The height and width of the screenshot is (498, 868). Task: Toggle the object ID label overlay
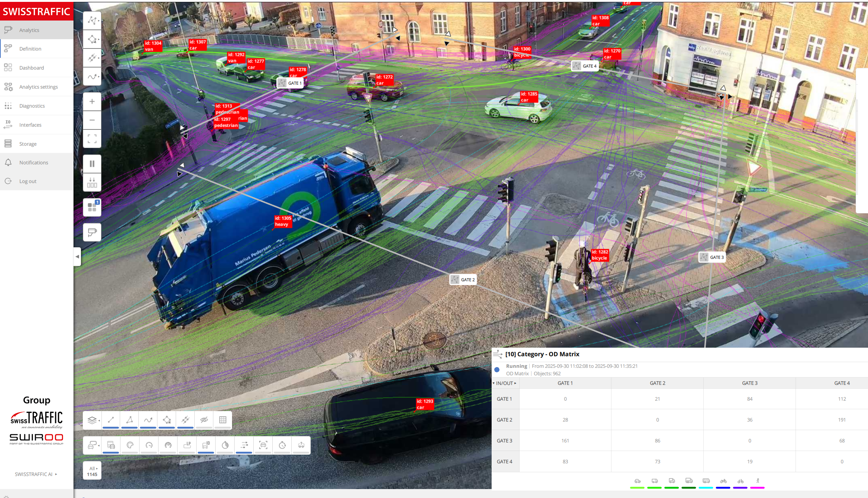pos(206,445)
